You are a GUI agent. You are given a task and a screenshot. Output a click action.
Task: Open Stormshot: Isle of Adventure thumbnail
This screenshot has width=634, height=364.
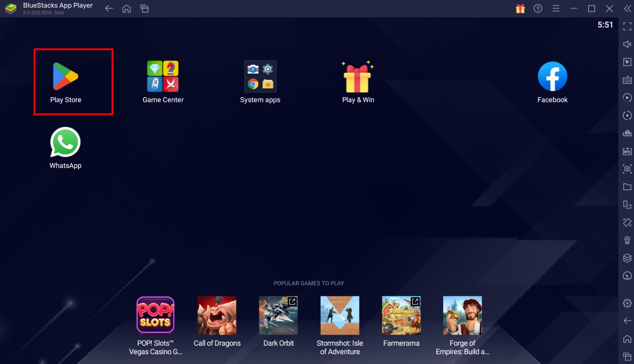click(x=340, y=315)
